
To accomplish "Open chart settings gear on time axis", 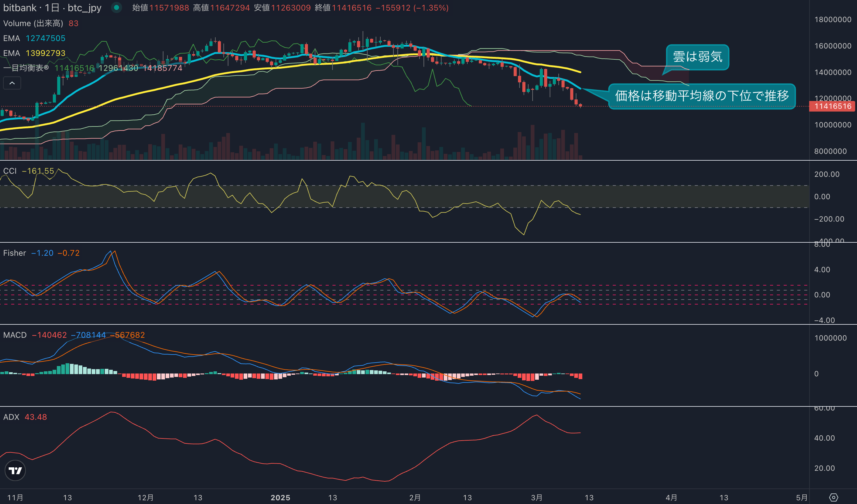I will pyautogui.click(x=833, y=497).
